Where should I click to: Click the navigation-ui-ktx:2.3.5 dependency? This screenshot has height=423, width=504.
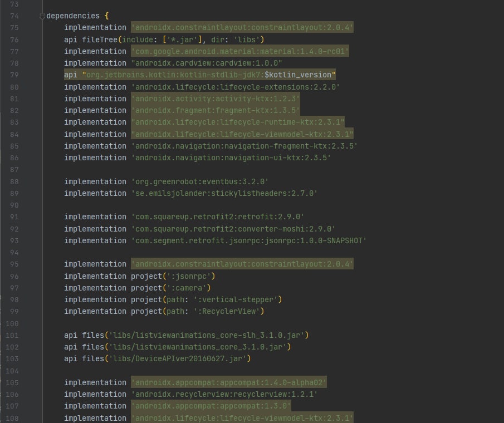pos(231,158)
